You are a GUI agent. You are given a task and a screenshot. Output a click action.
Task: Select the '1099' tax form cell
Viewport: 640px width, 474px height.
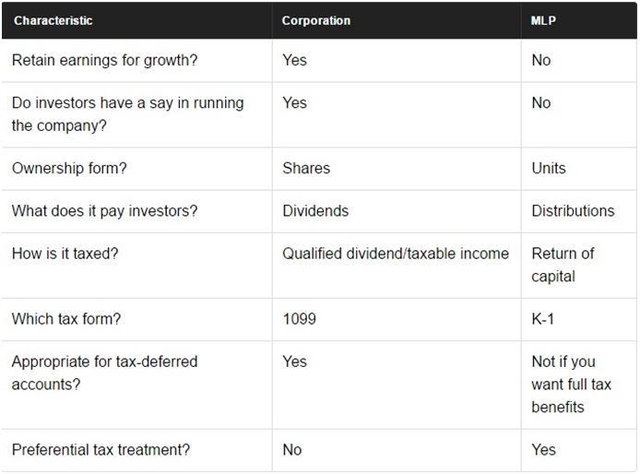click(299, 319)
